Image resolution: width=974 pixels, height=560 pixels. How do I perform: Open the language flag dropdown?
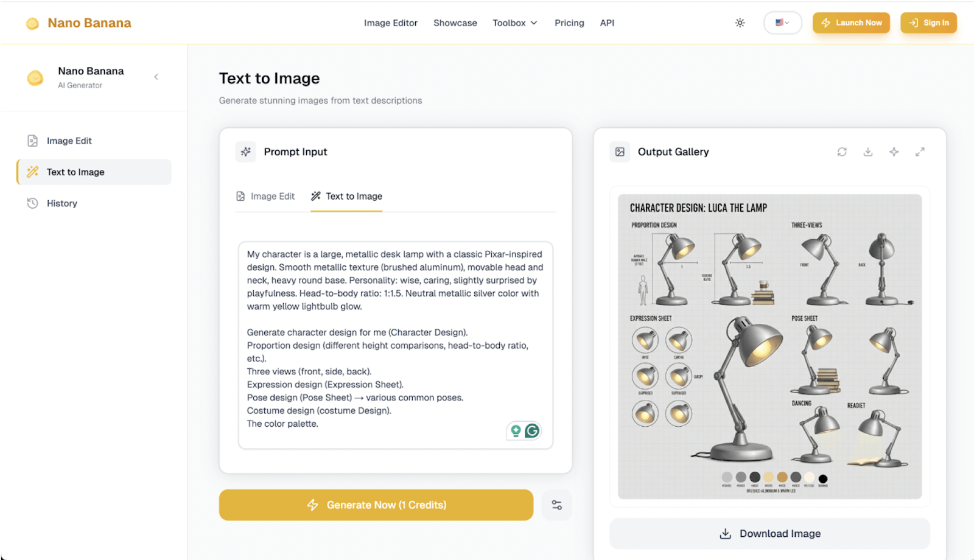click(x=782, y=23)
